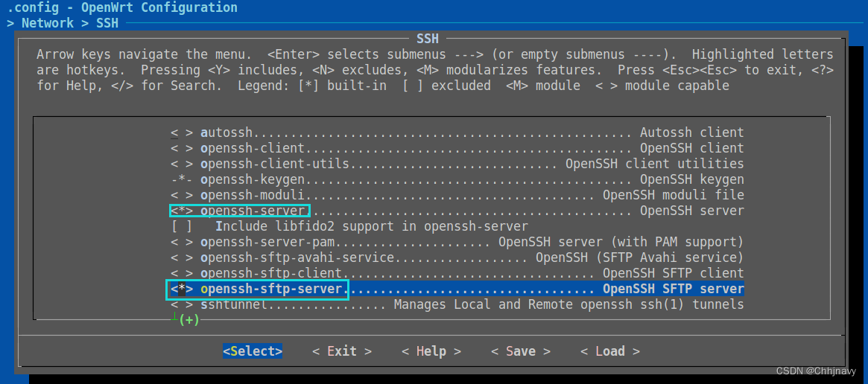Screen dimensions: 868x384
Task: Activate the Select button
Action: (253, 351)
